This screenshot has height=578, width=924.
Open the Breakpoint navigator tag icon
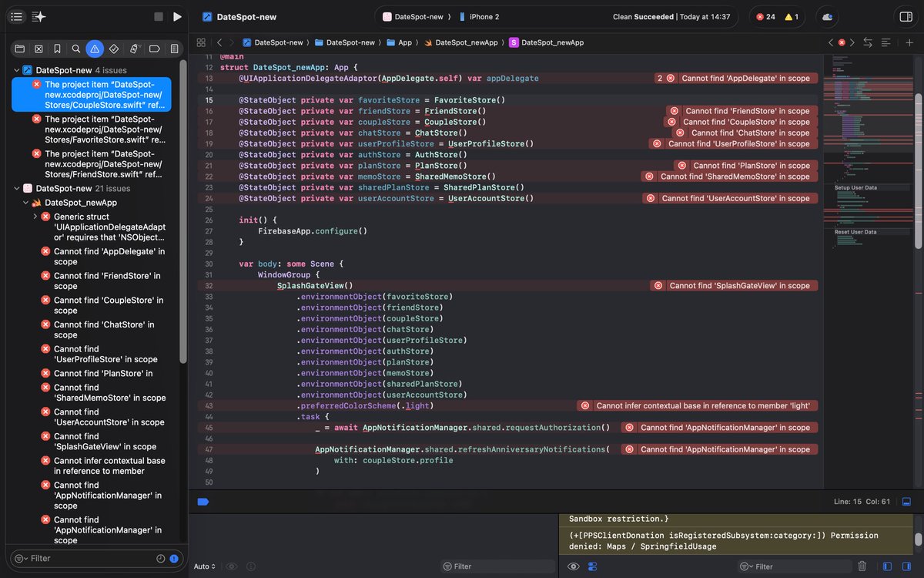[x=154, y=49]
